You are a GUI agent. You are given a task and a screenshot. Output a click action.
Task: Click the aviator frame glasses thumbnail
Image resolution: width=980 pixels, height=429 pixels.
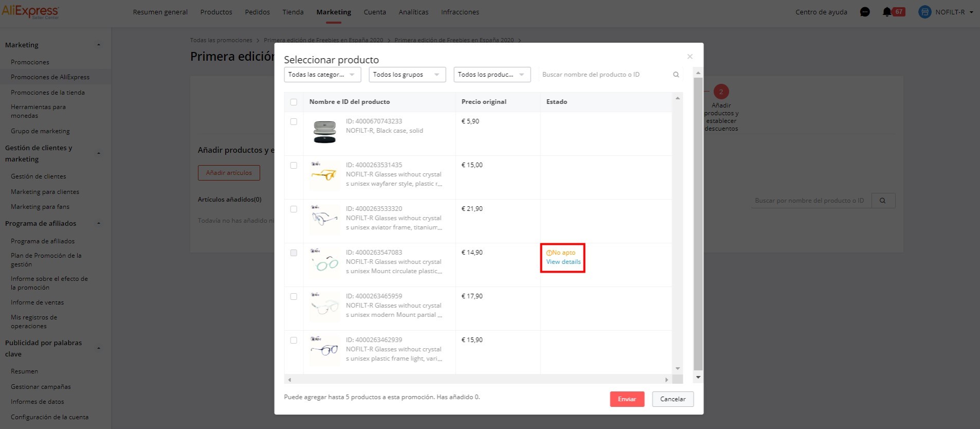coord(324,220)
